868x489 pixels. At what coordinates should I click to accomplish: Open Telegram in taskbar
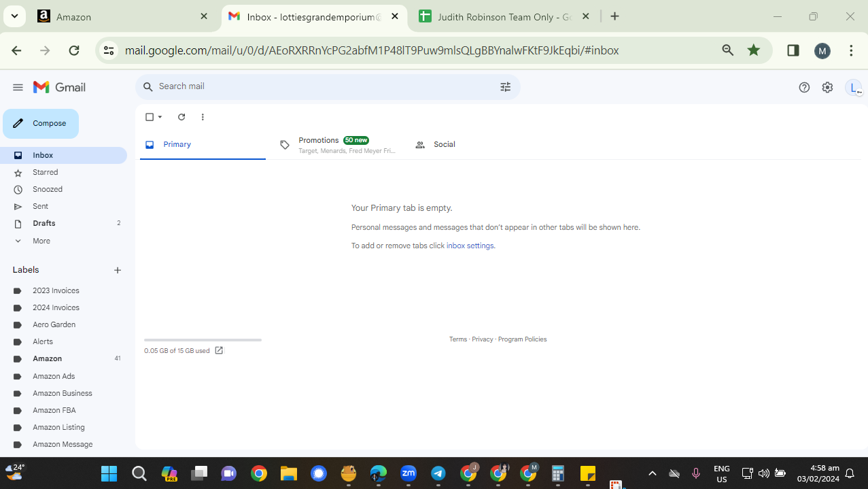[x=438, y=473]
